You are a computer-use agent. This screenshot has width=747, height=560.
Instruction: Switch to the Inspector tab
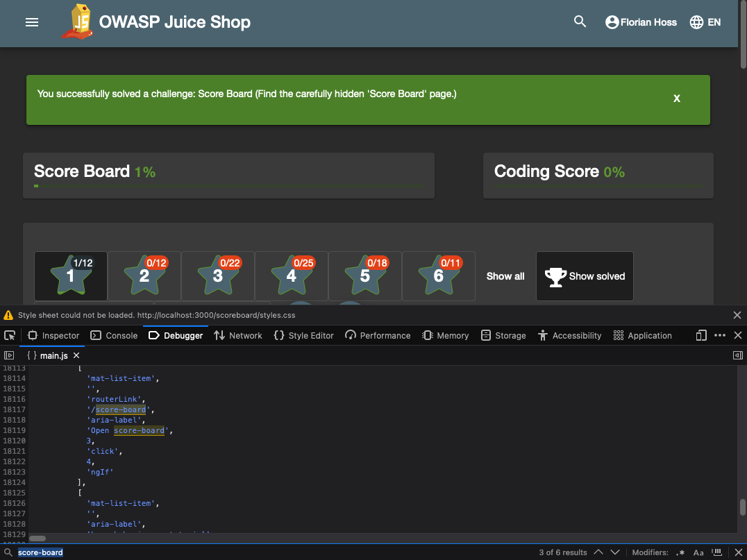(x=53, y=336)
